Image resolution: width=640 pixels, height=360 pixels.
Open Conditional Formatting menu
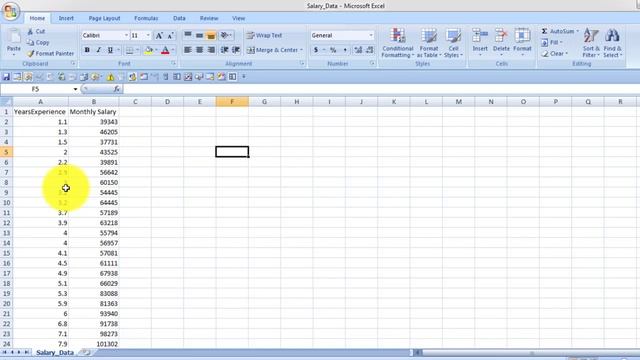click(398, 43)
